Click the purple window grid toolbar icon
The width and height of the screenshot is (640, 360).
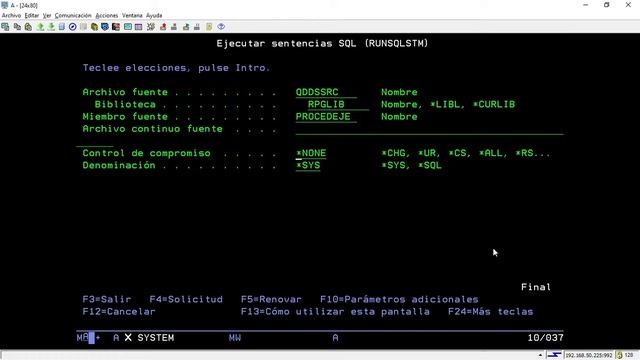tap(138, 27)
